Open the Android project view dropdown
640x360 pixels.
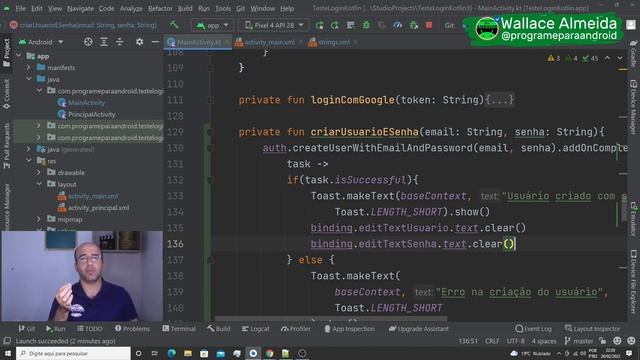point(41,42)
